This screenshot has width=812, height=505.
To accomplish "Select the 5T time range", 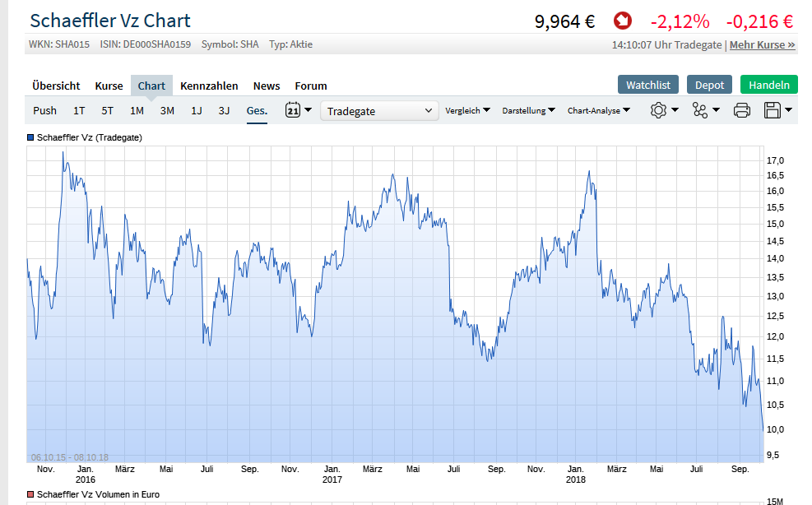I will pyautogui.click(x=107, y=111).
